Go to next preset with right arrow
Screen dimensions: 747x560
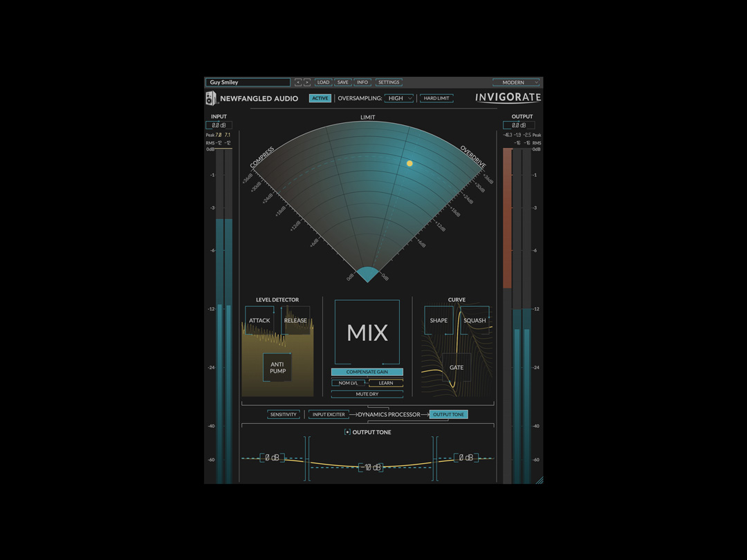[307, 82]
